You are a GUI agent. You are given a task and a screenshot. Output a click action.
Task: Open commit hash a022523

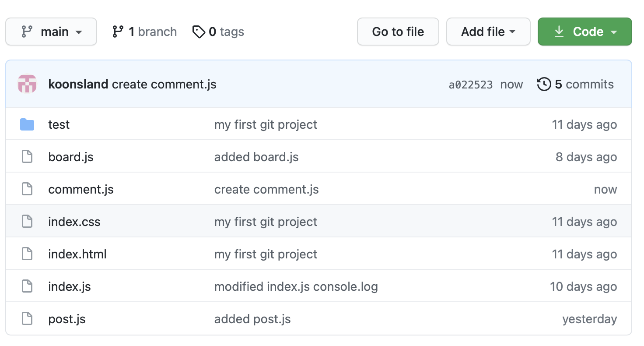tap(471, 85)
